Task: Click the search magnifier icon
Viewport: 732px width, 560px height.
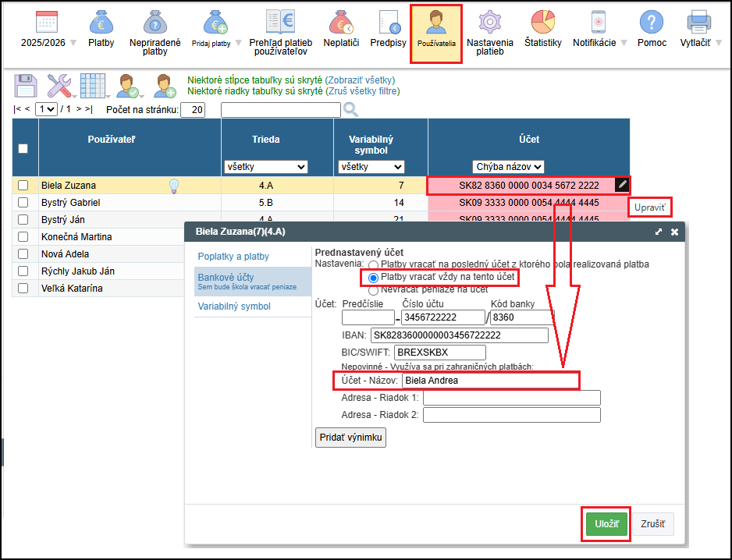Action: [350, 109]
